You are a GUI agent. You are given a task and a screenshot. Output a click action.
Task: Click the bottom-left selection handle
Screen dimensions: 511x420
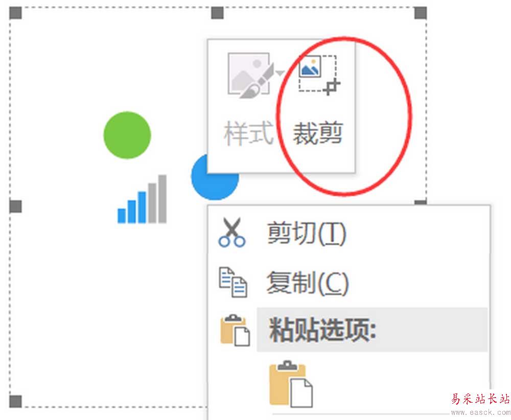(16, 402)
